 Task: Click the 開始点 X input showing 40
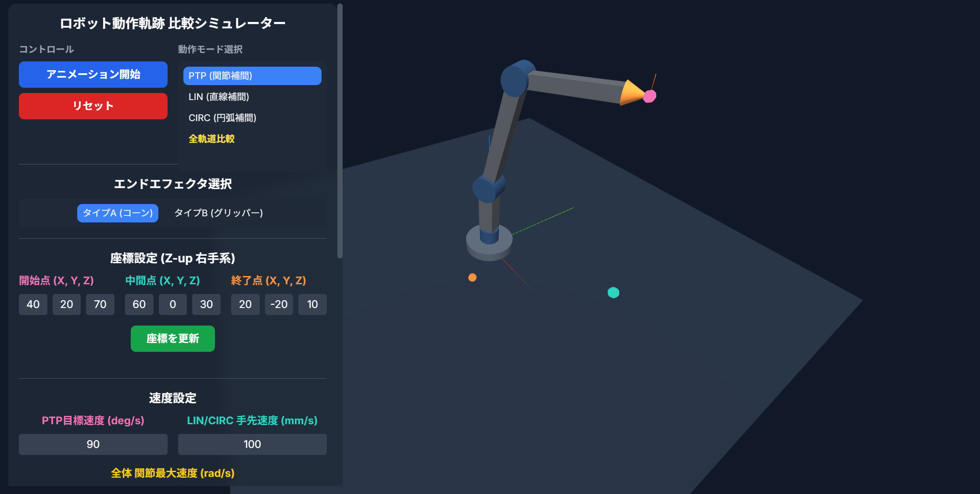tap(32, 304)
